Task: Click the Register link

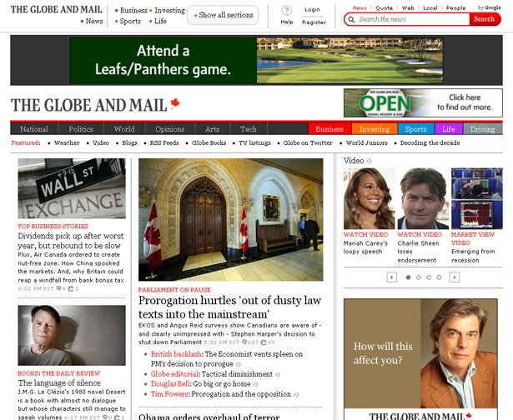Action: click(x=314, y=22)
